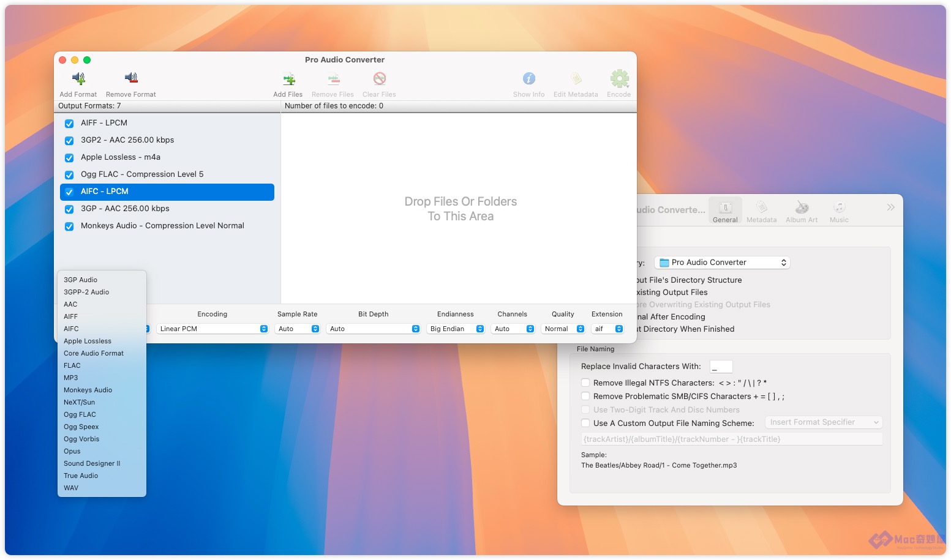Screen dimensions: 951x560
Task: Enable Remove Problematic SMB/CIFS Characters checkbox
Action: 585,396
